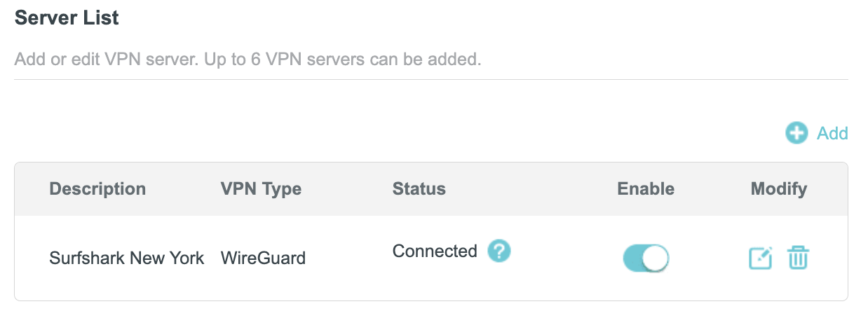
Task: Select the VPN Type column header
Action: coord(261,188)
